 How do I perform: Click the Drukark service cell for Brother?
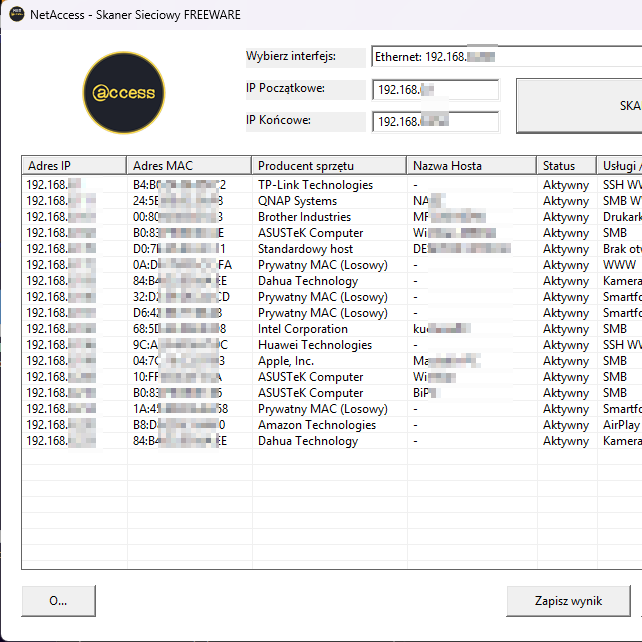coord(622,217)
